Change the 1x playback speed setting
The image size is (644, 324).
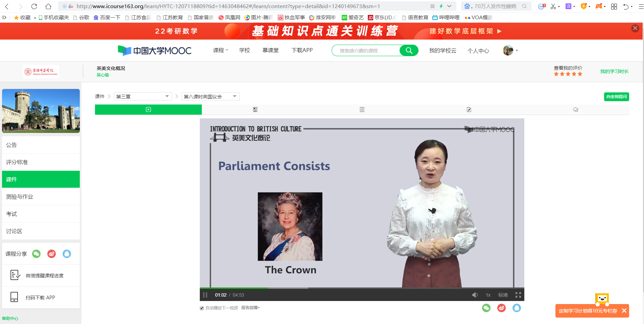click(x=488, y=295)
